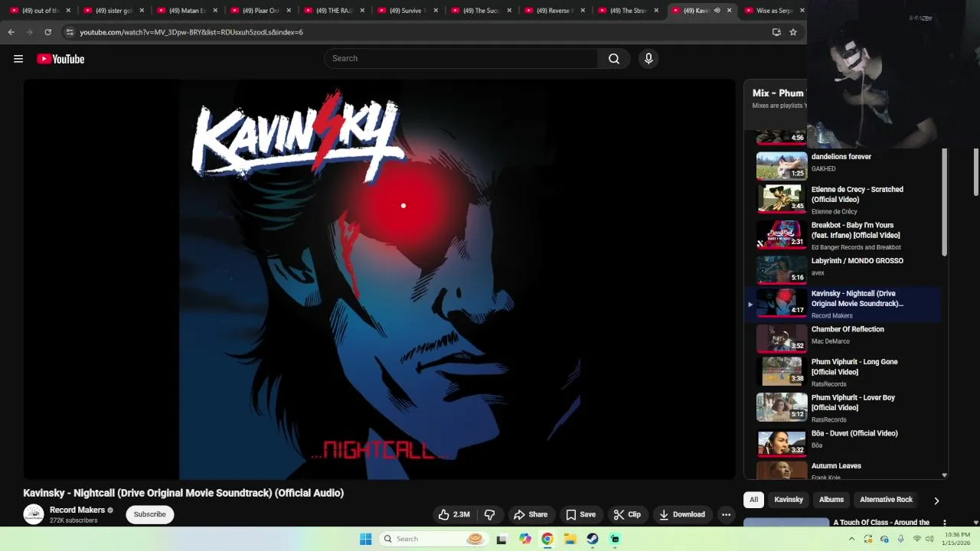Select currently playing Kavinsky Nightcall playlist entry
The image size is (980, 551).
pyautogui.click(x=843, y=304)
